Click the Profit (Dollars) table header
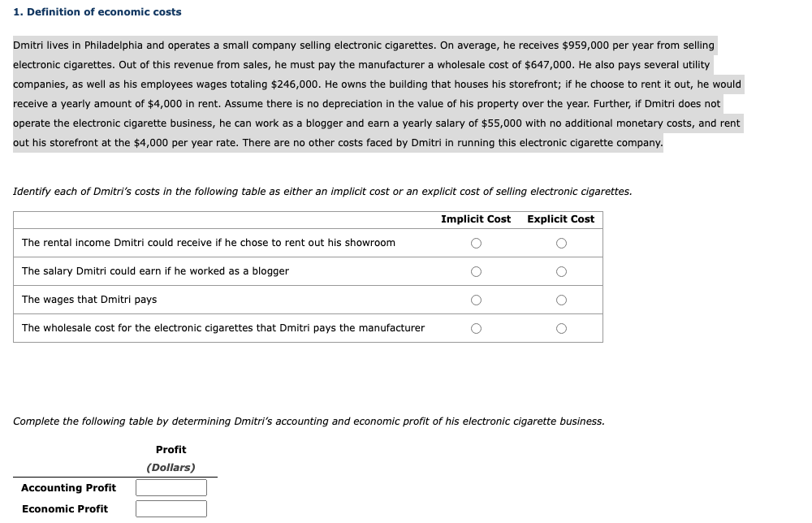This screenshot has height=523, width=812. point(171,458)
